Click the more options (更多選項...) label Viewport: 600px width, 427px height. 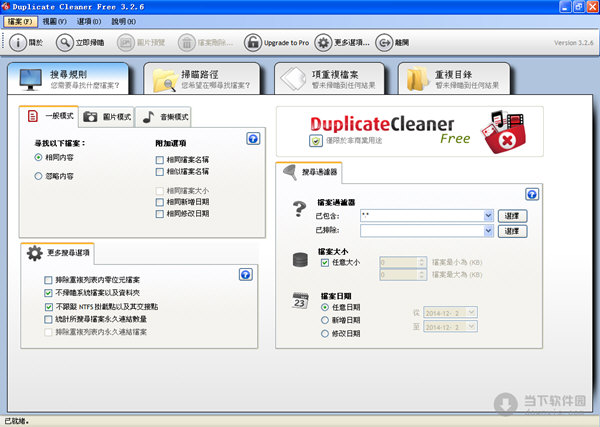pos(352,42)
